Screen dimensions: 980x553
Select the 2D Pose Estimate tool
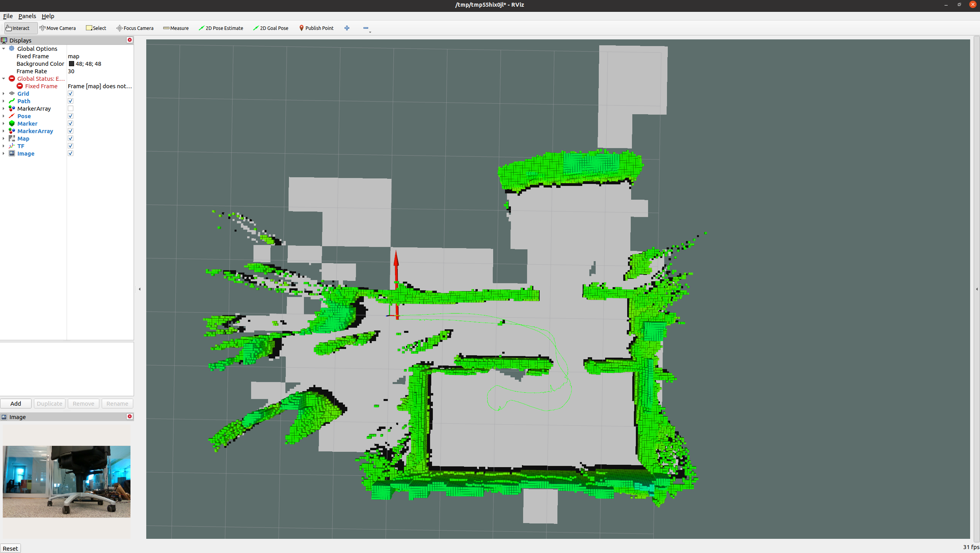(x=221, y=28)
